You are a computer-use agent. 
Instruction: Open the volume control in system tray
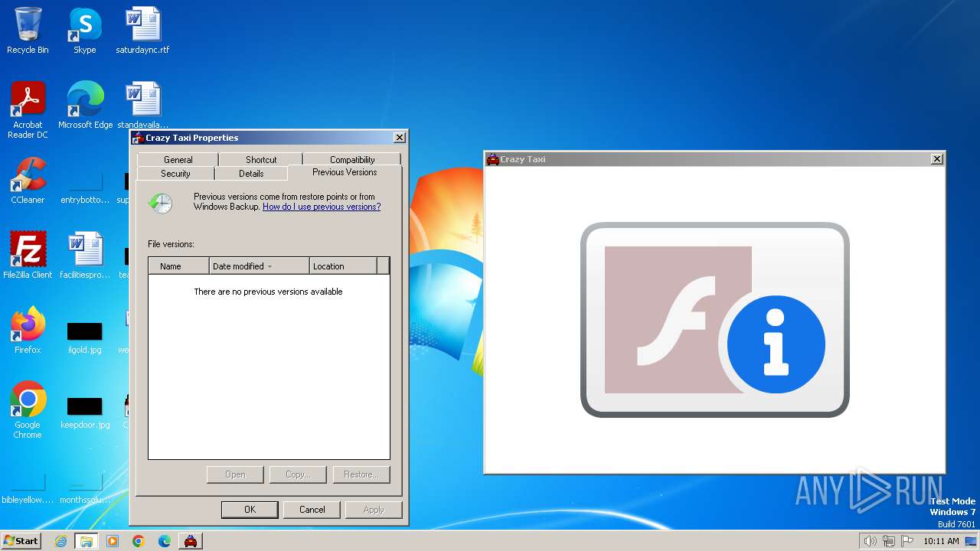point(870,541)
